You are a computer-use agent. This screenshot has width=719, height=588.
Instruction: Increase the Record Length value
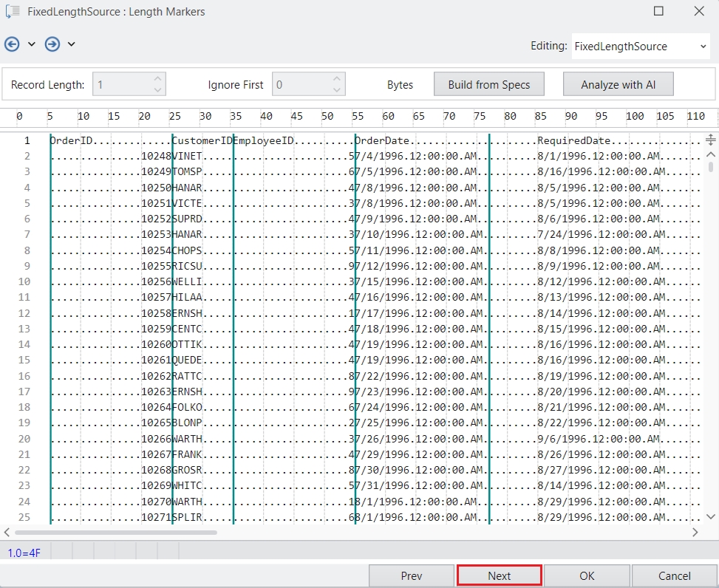pyautogui.click(x=157, y=79)
